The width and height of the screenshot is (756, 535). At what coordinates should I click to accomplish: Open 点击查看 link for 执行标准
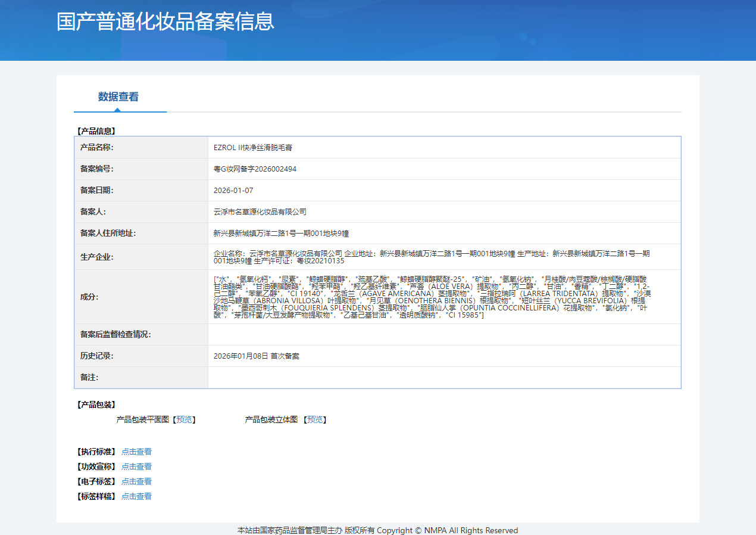(x=136, y=452)
